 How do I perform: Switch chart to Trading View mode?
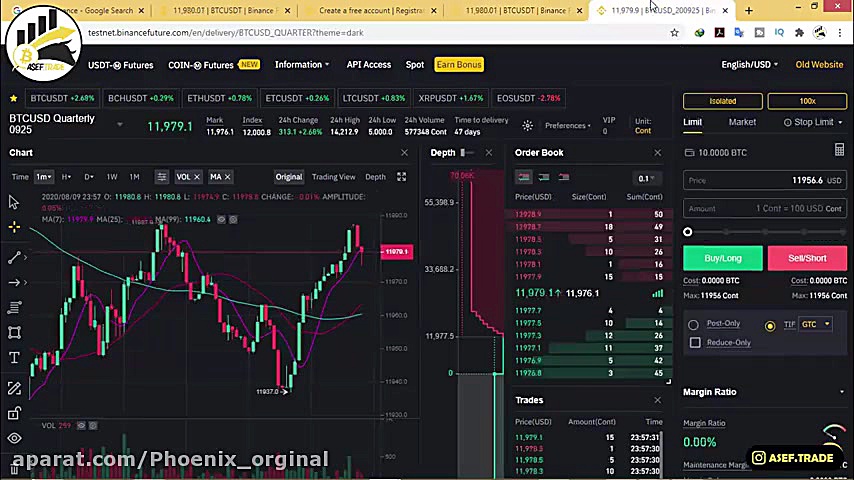pyautogui.click(x=333, y=177)
